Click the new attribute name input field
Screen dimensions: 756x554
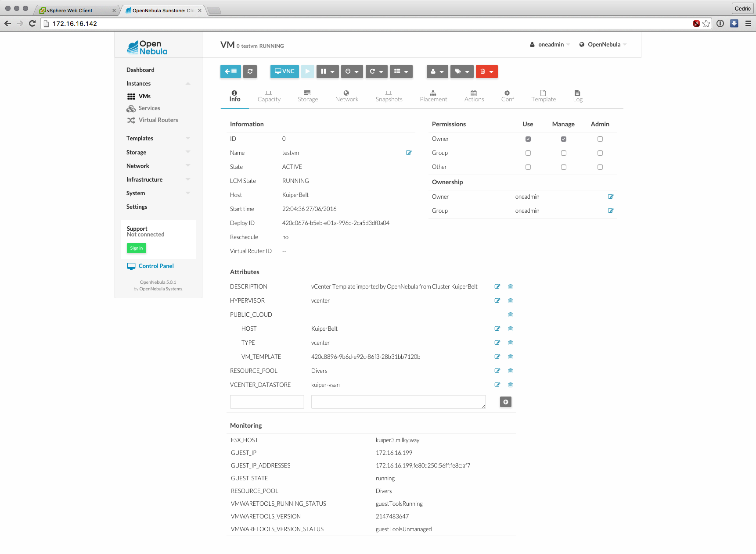(267, 402)
